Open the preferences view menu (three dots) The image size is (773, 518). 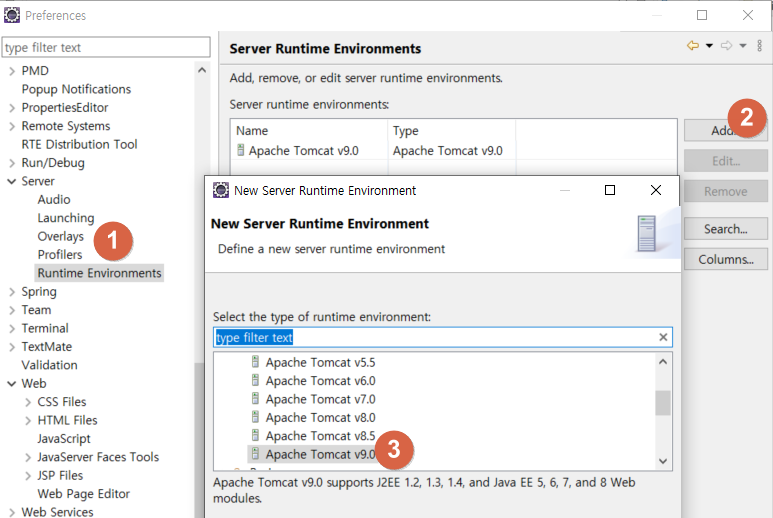(760, 46)
